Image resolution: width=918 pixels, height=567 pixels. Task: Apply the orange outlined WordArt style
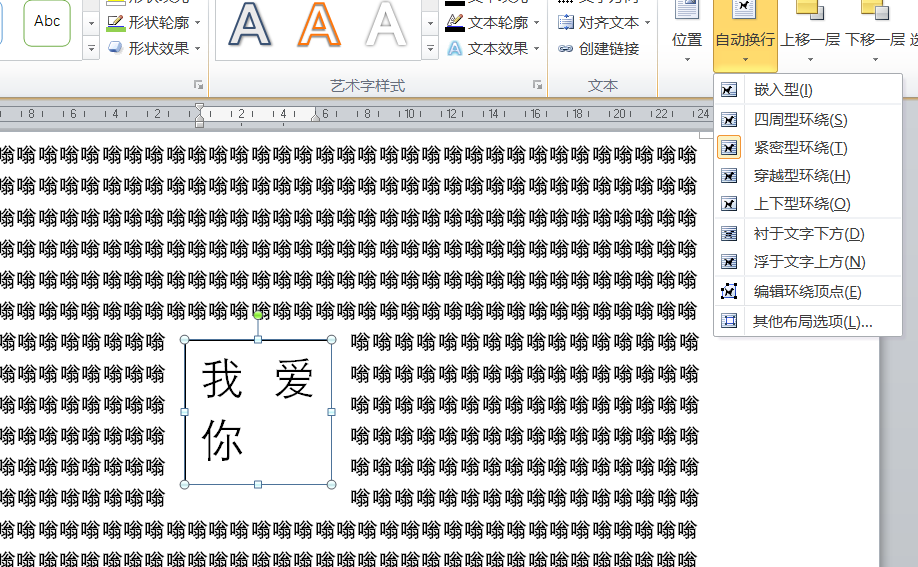318,24
